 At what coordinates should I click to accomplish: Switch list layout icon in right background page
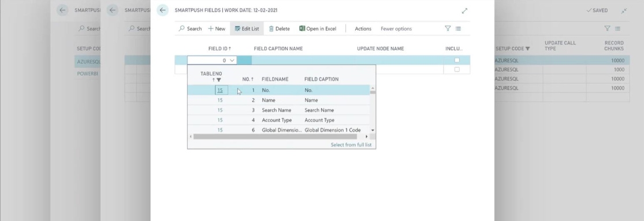click(x=617, y=28)
